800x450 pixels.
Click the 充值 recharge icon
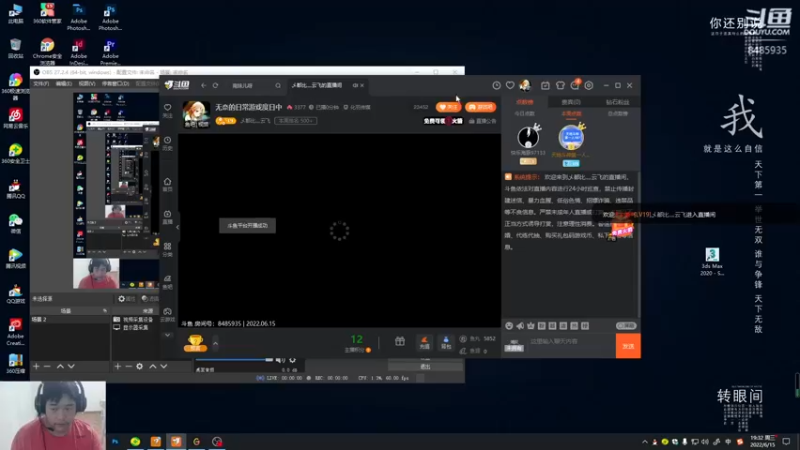(x=424, y=343)
